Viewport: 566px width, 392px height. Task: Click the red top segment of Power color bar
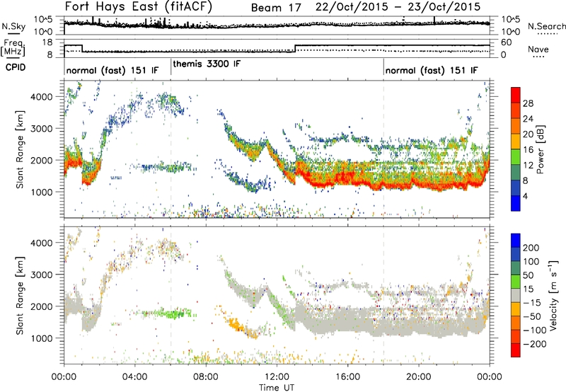516,95
